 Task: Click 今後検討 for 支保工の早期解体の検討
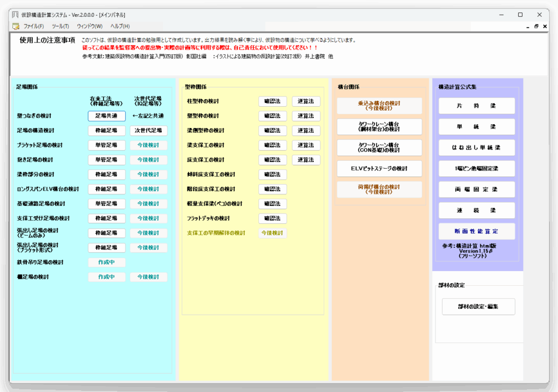pyautogui.click(x=272, y=233)
